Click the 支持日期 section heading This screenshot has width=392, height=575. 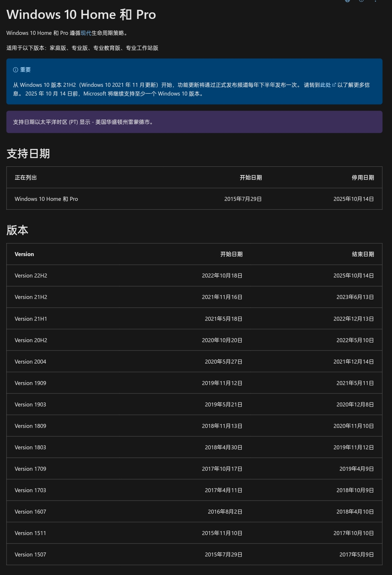click(28, 154)
